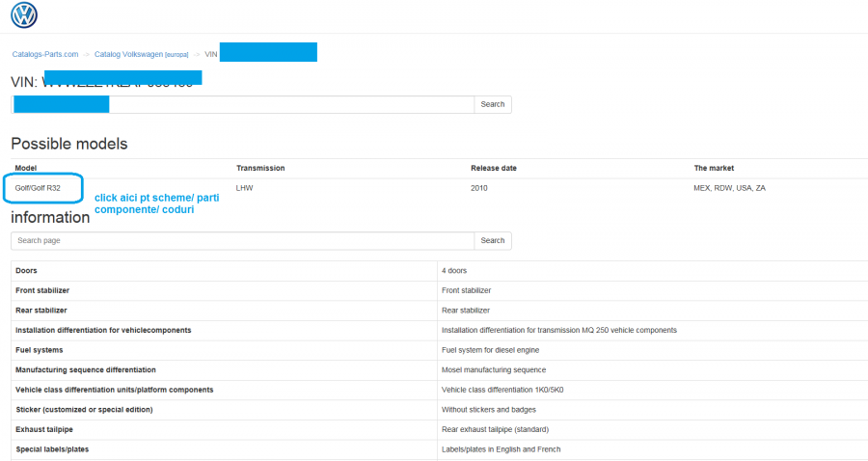
Task: Click Without stickers and badges value
Action: coord(489,410)
